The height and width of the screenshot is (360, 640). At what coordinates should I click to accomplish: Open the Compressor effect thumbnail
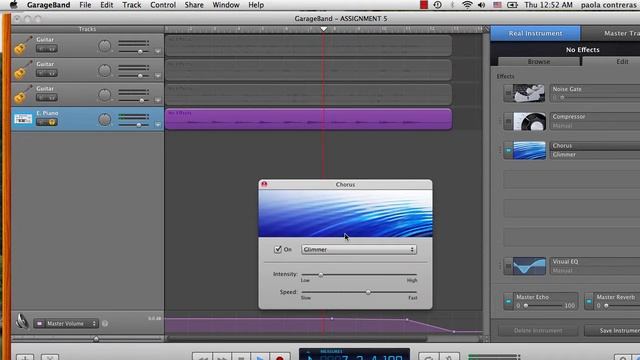(x=529, y=121)
